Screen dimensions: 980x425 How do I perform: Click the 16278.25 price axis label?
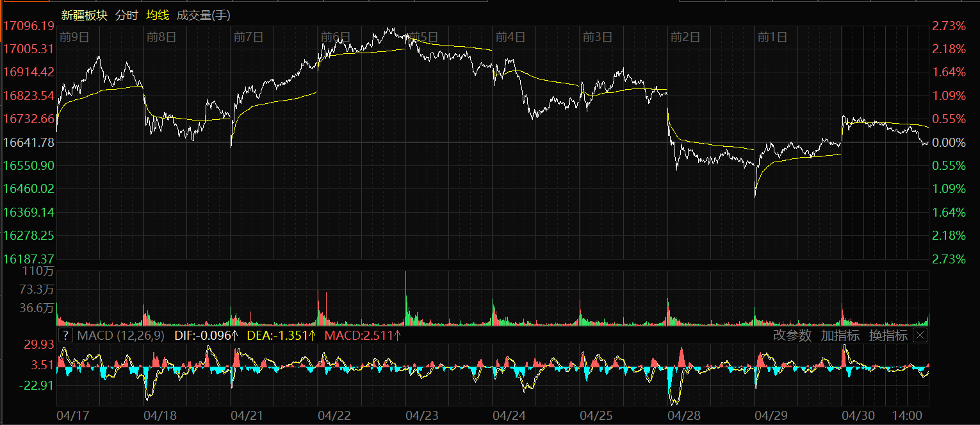[x=29, y=235]
